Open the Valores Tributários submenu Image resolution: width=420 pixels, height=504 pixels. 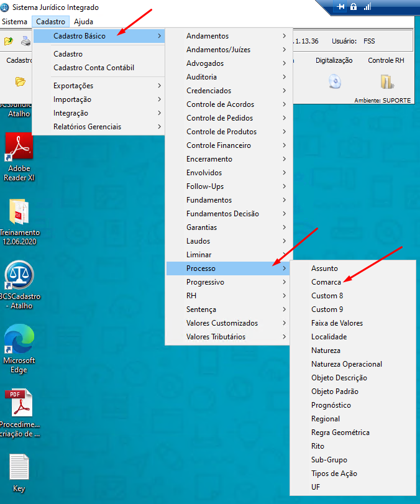(228, 337)
